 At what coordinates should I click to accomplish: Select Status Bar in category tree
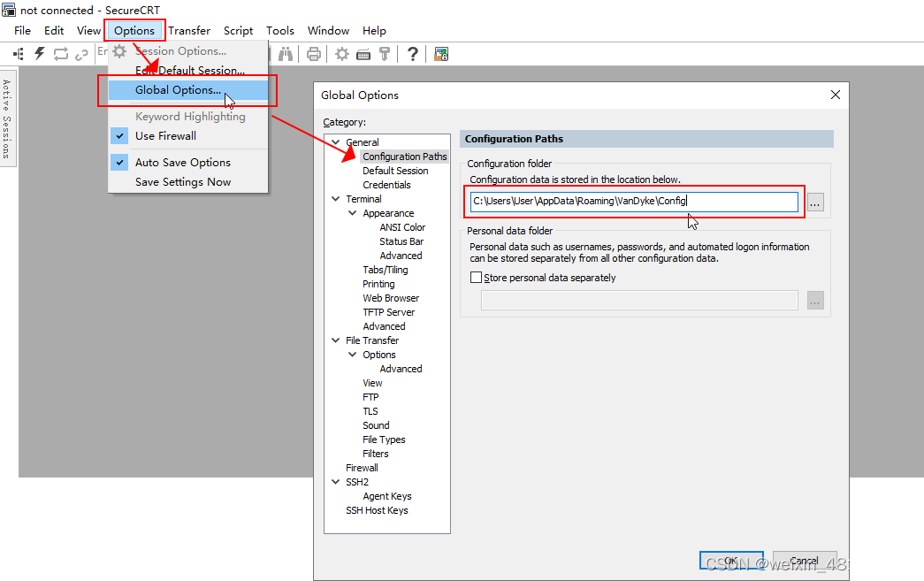(401, 241)
